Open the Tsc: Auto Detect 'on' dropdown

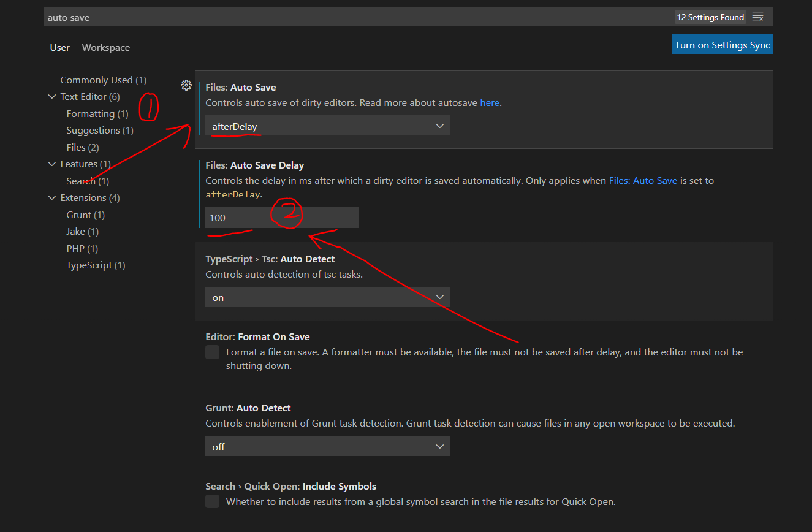coord(328,297)
